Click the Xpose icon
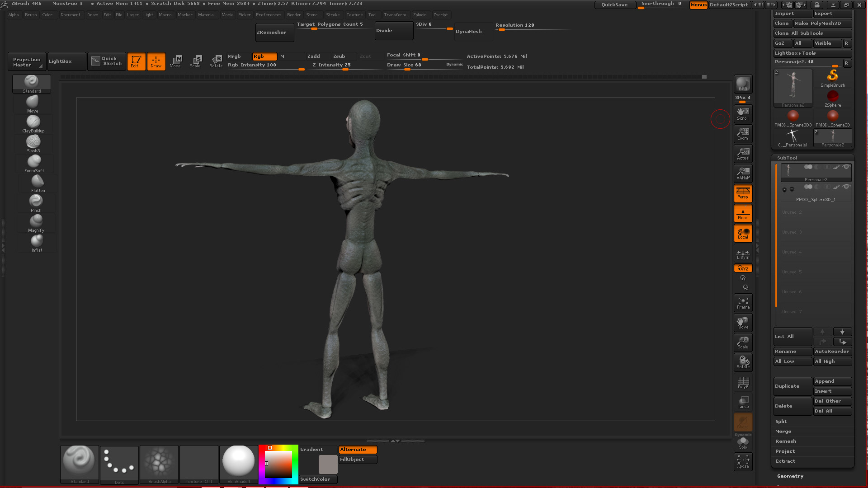 743,461
